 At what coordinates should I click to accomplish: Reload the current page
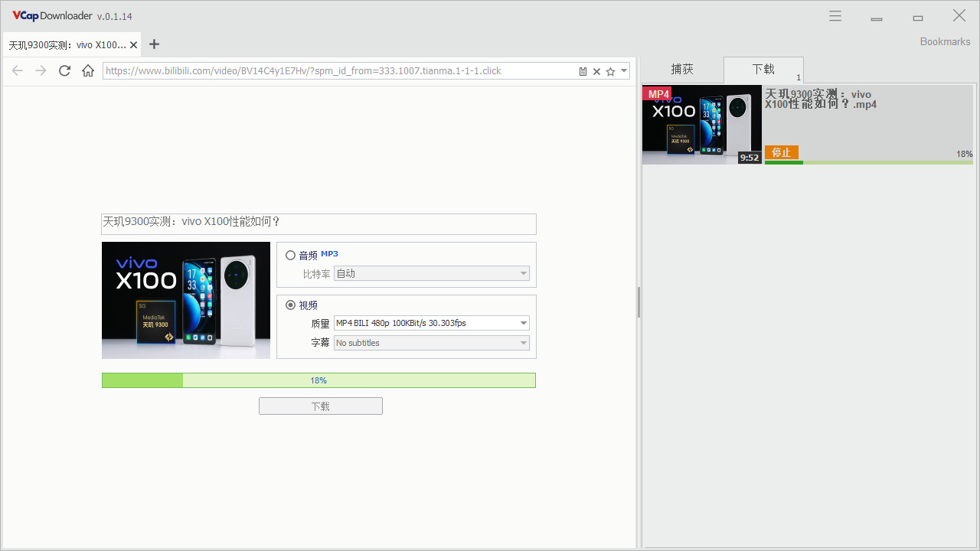point(65,71)
